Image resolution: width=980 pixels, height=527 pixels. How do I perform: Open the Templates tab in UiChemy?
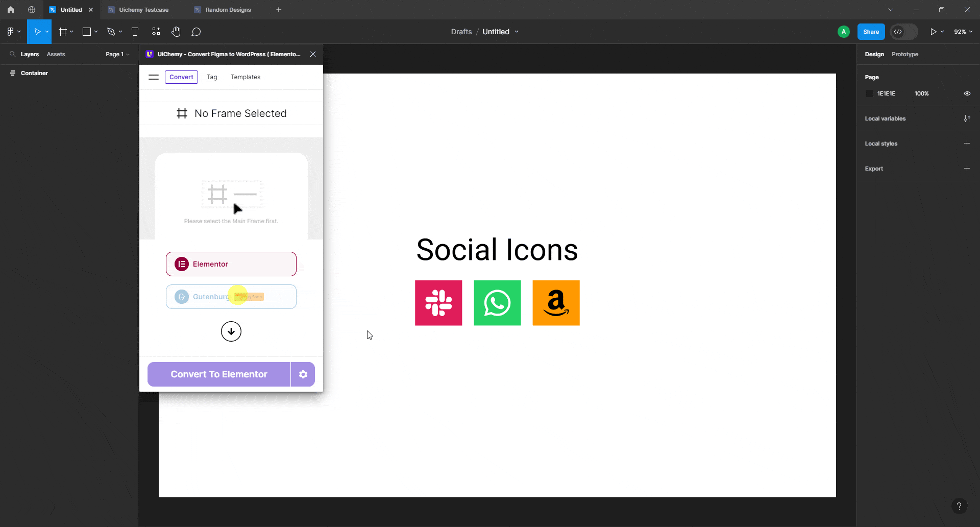(245, 77)
